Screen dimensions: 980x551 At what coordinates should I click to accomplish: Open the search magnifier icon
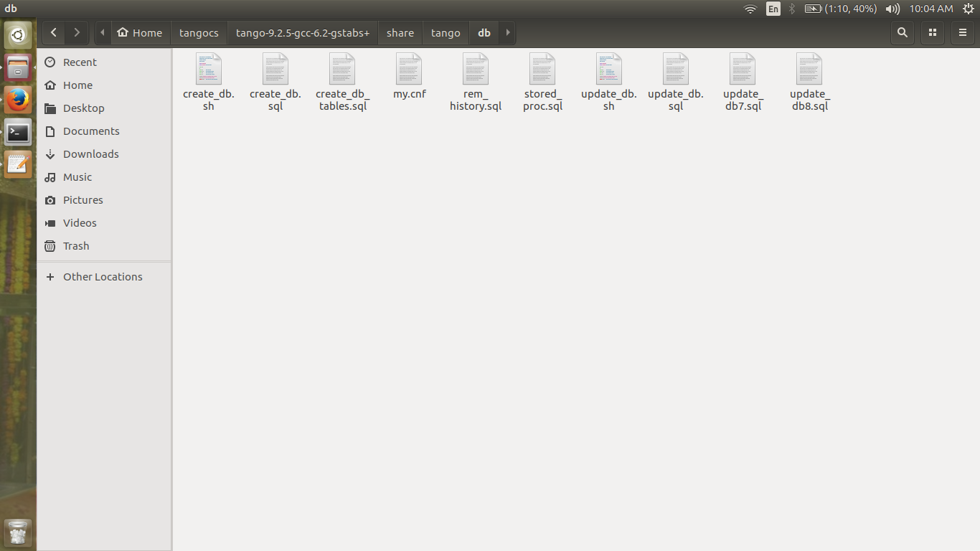click(x=903, y=32)
